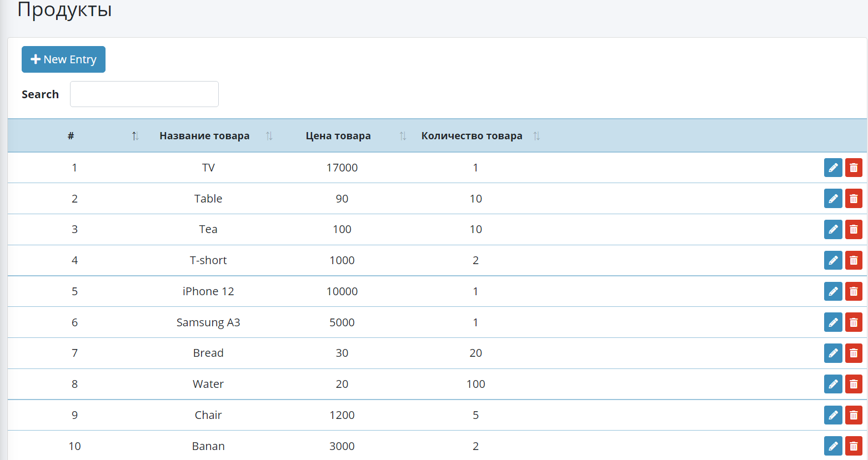868x460 pixels.
Task: Select the Samsung A3 name cell
Action: click(208, 322)
